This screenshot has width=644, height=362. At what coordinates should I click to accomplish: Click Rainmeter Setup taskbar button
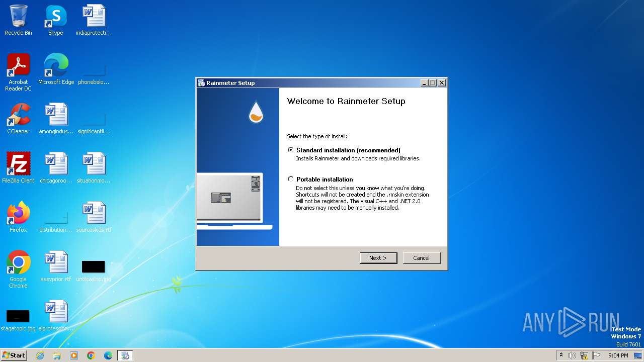(125, 355)
